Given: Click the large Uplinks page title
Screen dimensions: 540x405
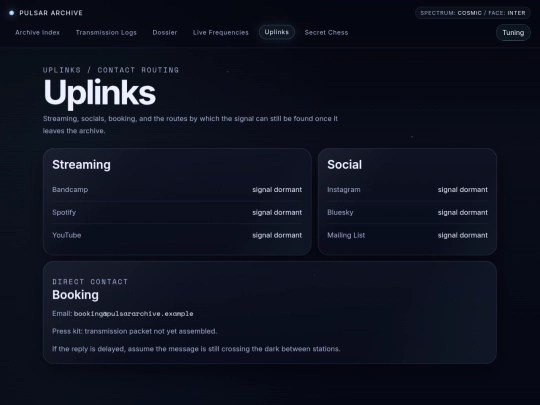Looking at the screenshot, I should point(100,93).
